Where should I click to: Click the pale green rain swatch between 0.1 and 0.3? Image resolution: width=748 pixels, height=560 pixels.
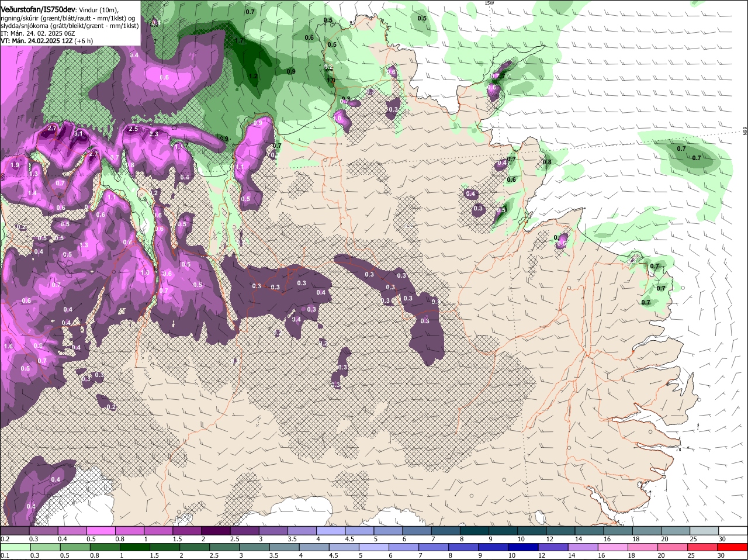(15, 547)
